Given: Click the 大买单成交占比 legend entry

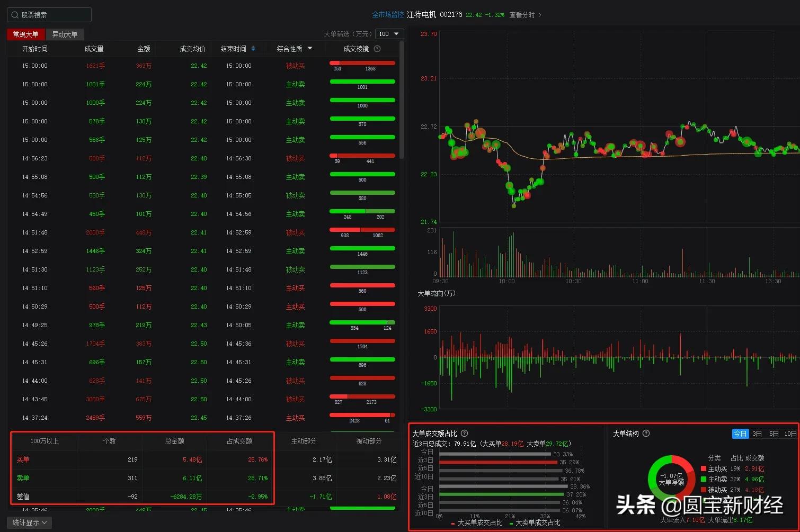Looking at the screenshot, I should pos(477,523).
